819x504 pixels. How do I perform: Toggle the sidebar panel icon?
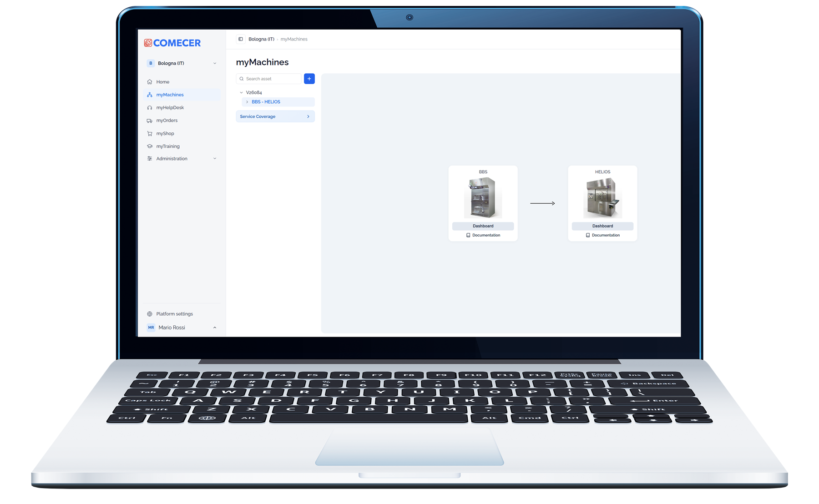click(x=241, y=39)
